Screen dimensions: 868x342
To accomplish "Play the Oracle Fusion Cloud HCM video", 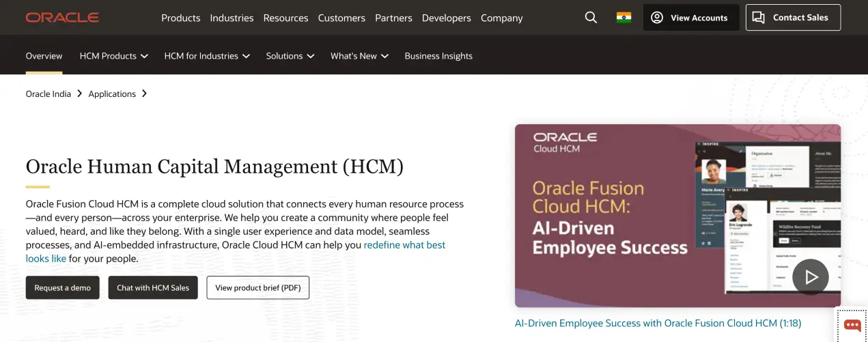I will pyautogui.click(x=811, y=277).
